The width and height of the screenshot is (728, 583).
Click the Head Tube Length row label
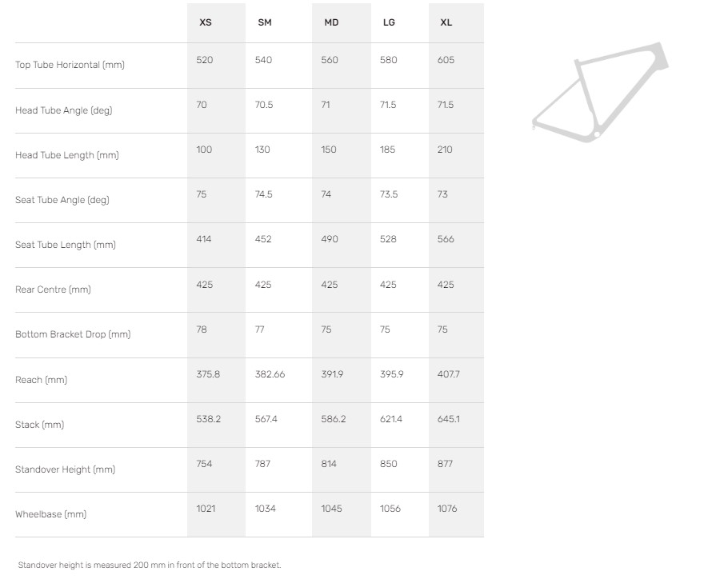tap(66, 155)
